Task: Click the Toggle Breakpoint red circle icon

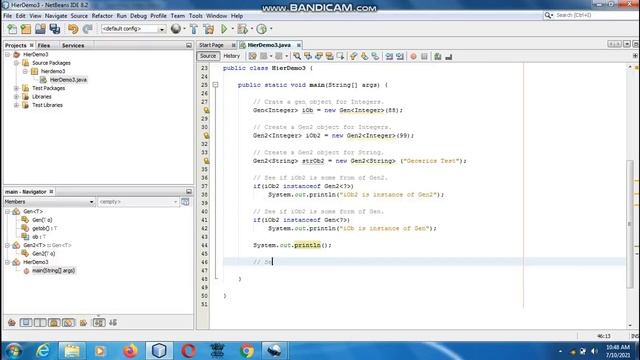Action: pyautogui.click(x=413, y=56)
